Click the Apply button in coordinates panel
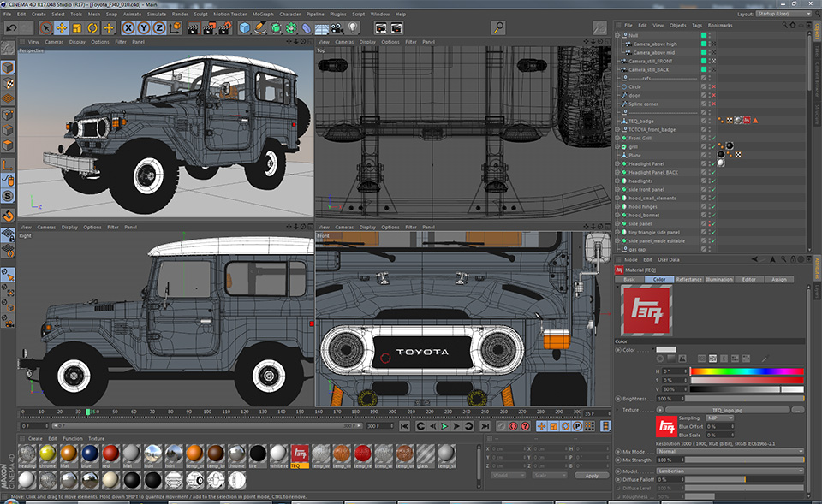 click(x=592, y=475)
